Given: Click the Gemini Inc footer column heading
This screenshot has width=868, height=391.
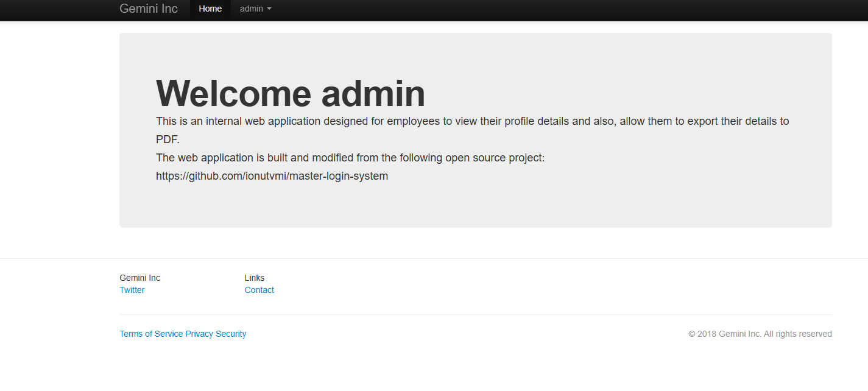Looking at the screenshot, I should 139,278.
